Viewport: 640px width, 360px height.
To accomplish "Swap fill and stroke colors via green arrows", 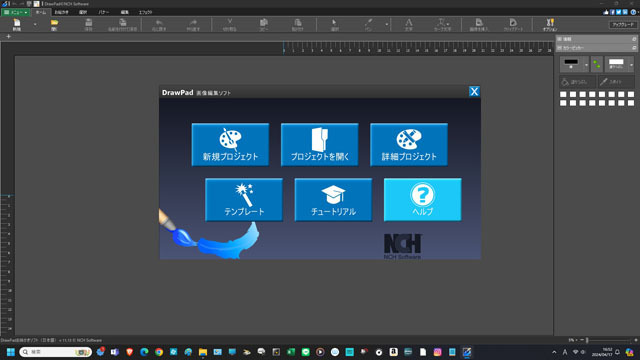I will click(596, 64).
